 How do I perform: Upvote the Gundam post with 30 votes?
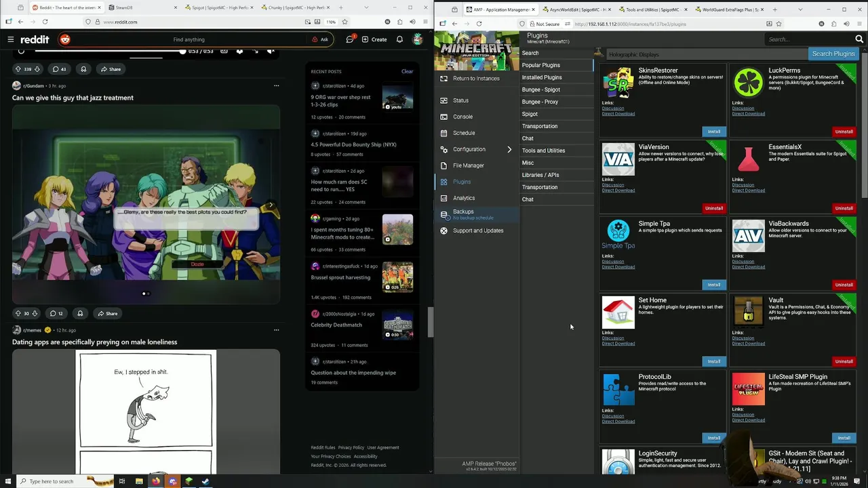[x=18, y=313]
